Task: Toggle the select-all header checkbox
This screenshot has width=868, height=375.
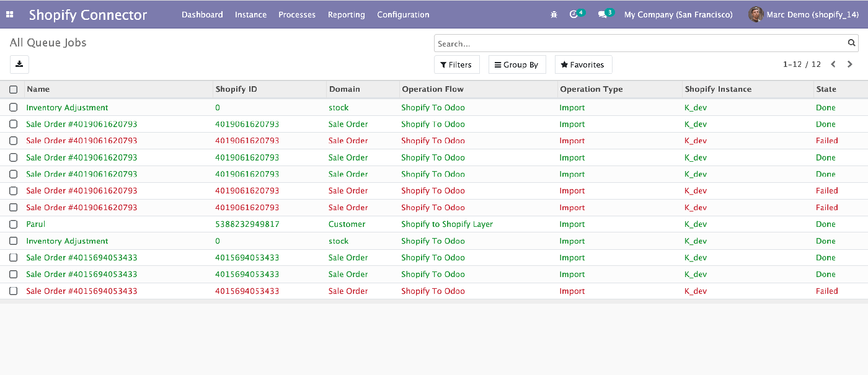Action: [13, 89]
